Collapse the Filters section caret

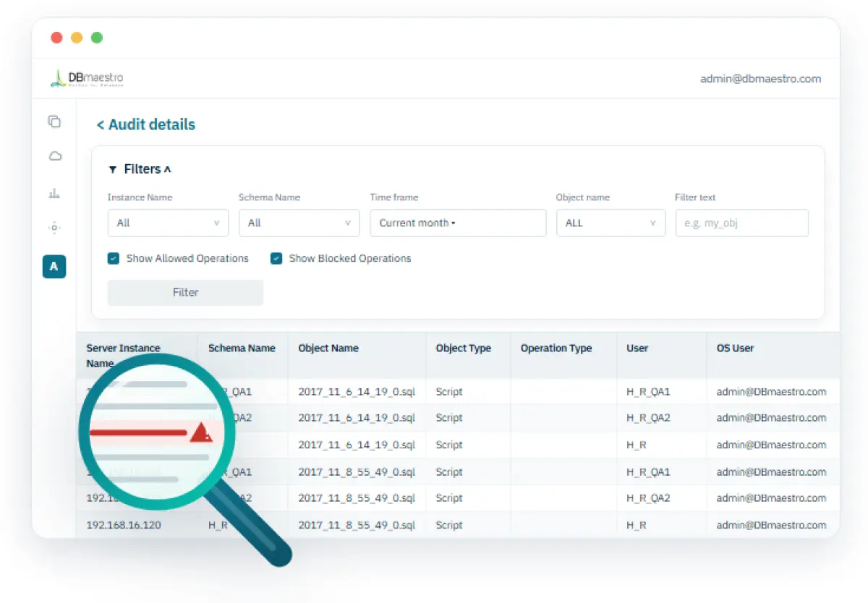tap(168, 169)
